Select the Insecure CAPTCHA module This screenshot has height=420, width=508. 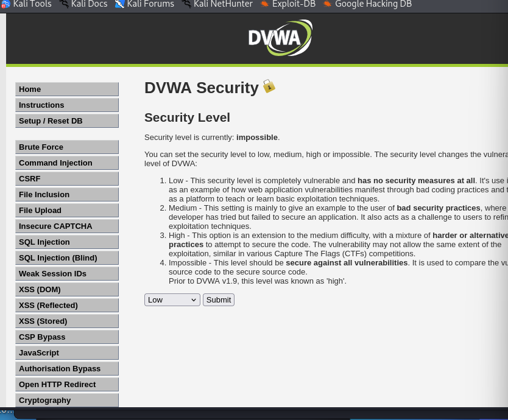point(67,226)
